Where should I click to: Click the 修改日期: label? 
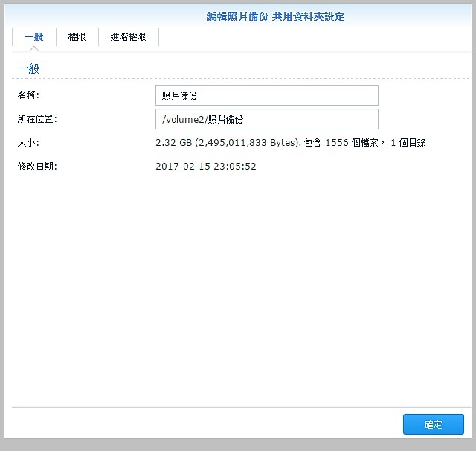click(x=37, y=167)
